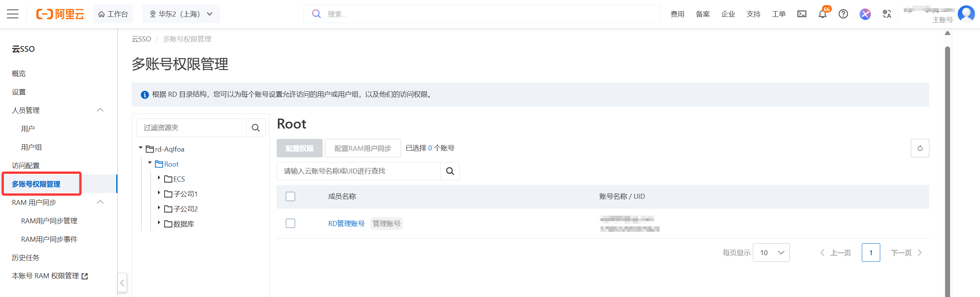
Task: Open the 华东2（上海） region dropdown
Action: tap(181, 14)
